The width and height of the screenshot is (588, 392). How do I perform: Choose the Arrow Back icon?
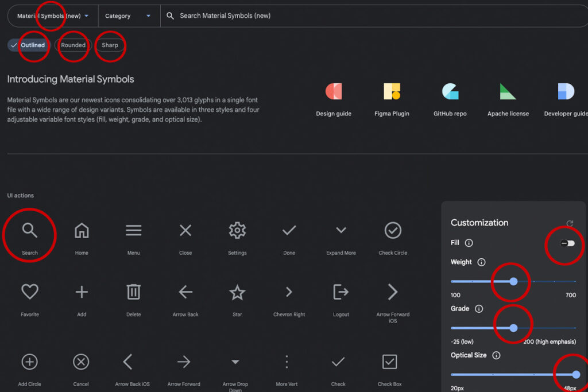pos(185,292)
